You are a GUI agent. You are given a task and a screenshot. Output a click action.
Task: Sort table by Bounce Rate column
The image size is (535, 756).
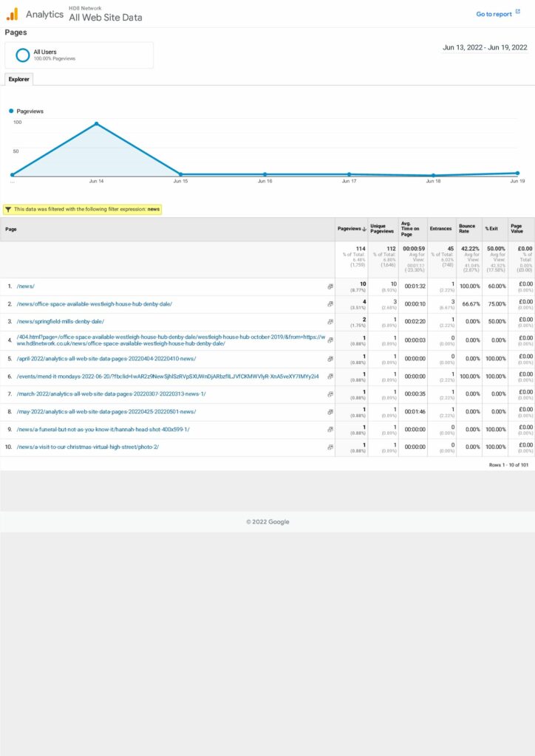tap(466, 229)
